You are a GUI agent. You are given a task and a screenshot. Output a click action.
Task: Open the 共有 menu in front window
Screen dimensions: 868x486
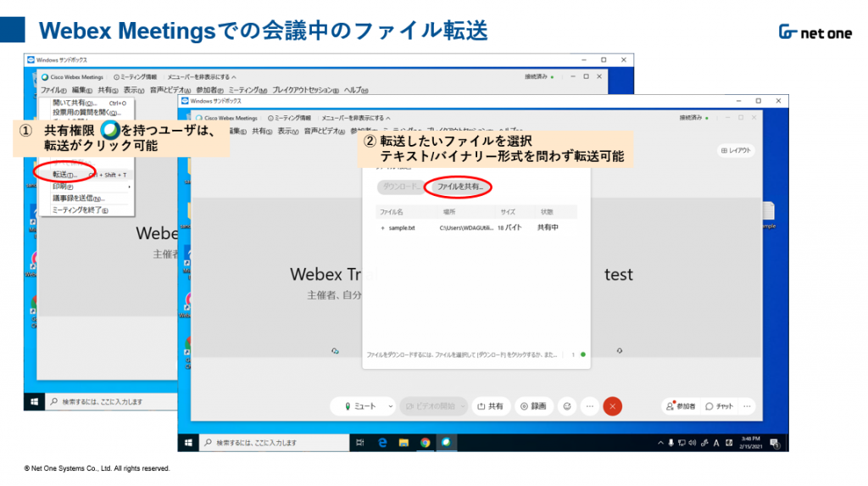point(262,131)
